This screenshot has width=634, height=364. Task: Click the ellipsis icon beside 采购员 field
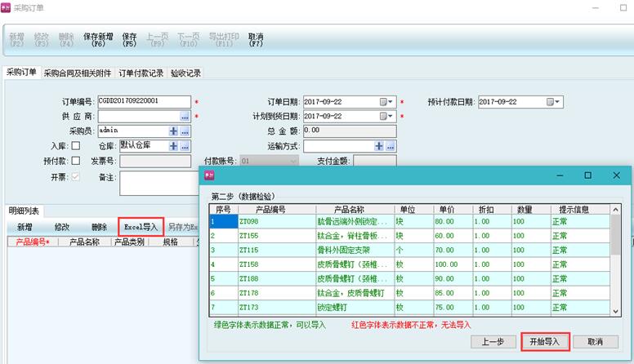[x=185, y=131]
